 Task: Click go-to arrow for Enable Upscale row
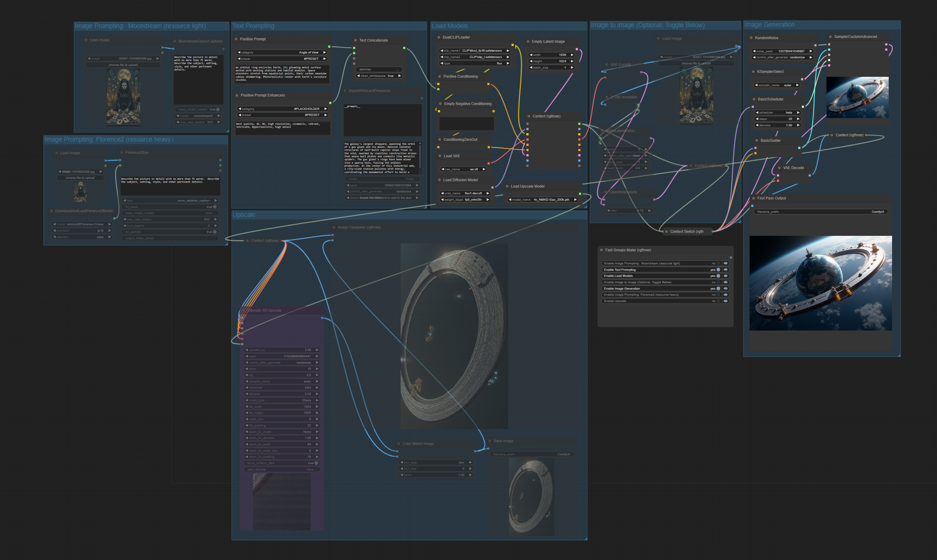point(725,301)
